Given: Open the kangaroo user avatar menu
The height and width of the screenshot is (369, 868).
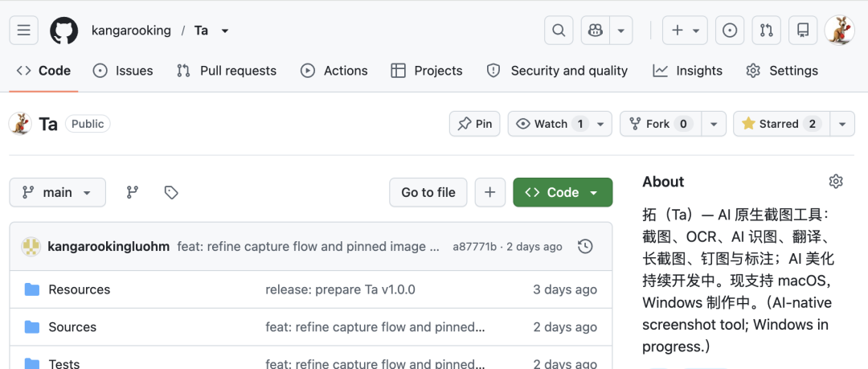Looking at the screenshot, I should (x=839, y=30).
